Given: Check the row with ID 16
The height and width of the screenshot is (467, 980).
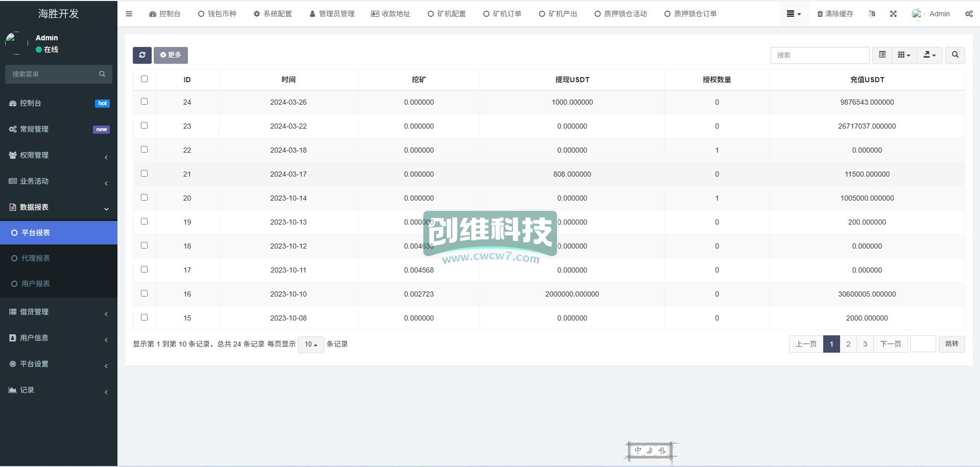Looking at the screenshot, I should tap(144, 293).
